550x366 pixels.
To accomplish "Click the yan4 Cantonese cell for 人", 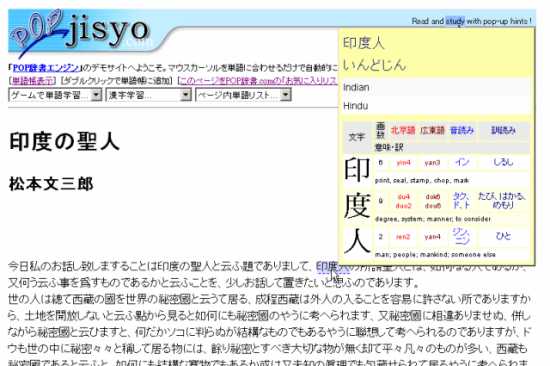I will click(432, 237).
